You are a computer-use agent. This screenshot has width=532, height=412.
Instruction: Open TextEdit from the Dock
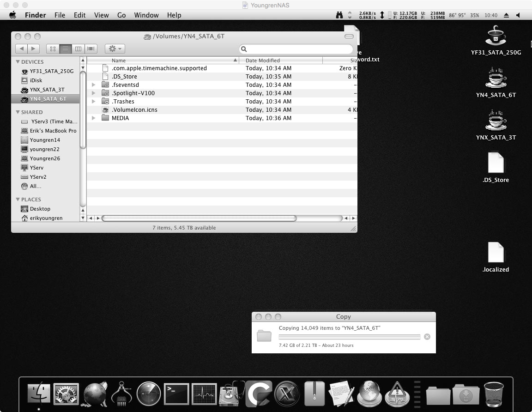pos(342,394)
